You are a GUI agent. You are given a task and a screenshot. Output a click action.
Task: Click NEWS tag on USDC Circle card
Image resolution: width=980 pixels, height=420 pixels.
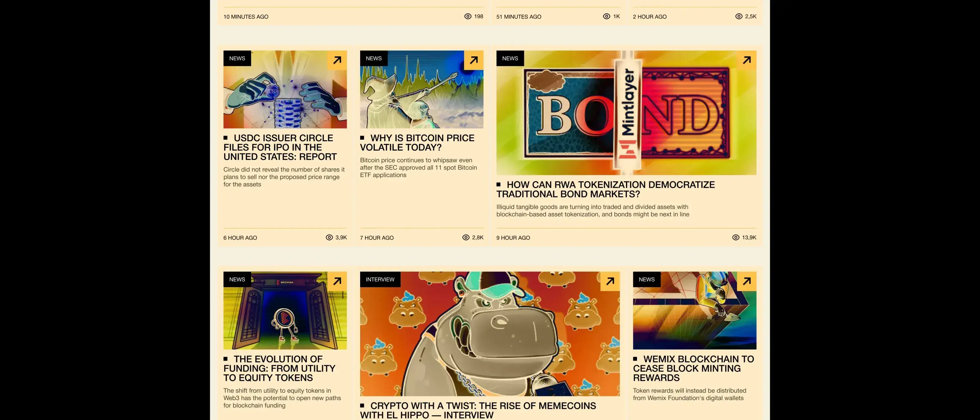(237, 58)
